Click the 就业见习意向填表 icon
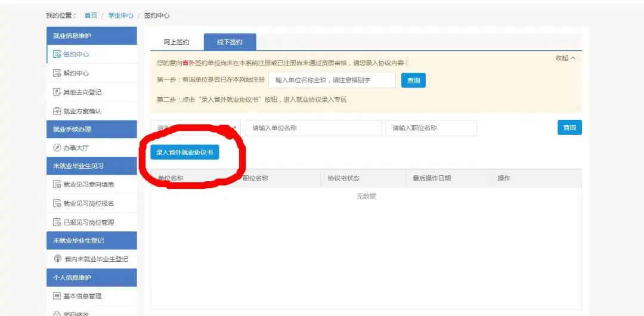 [57, 185]
